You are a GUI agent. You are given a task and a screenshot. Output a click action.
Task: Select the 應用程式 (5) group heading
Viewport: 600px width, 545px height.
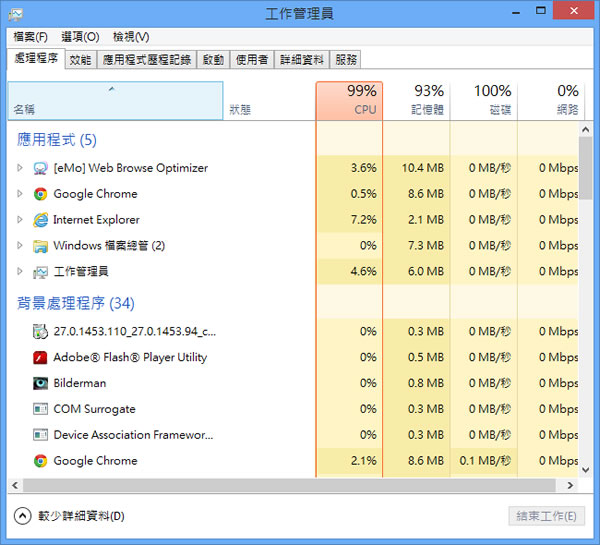tap(57, 140)
